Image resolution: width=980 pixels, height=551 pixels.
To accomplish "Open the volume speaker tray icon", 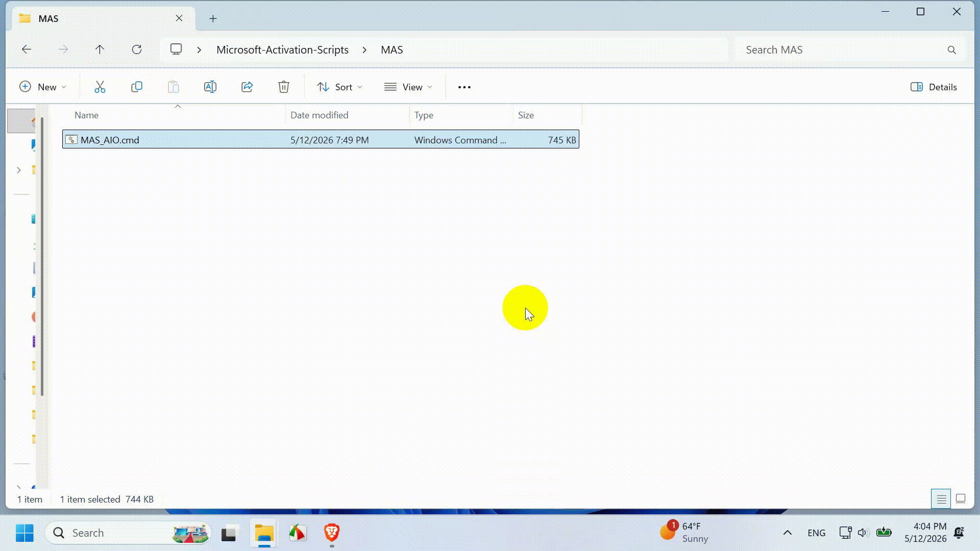I will [x=863, y=533].
